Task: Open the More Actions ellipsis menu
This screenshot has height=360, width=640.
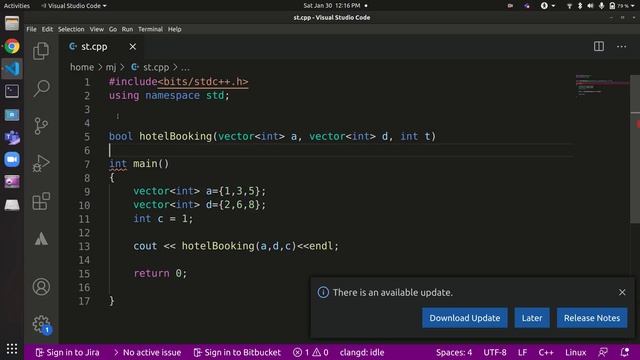Action: tap(622, 47)
